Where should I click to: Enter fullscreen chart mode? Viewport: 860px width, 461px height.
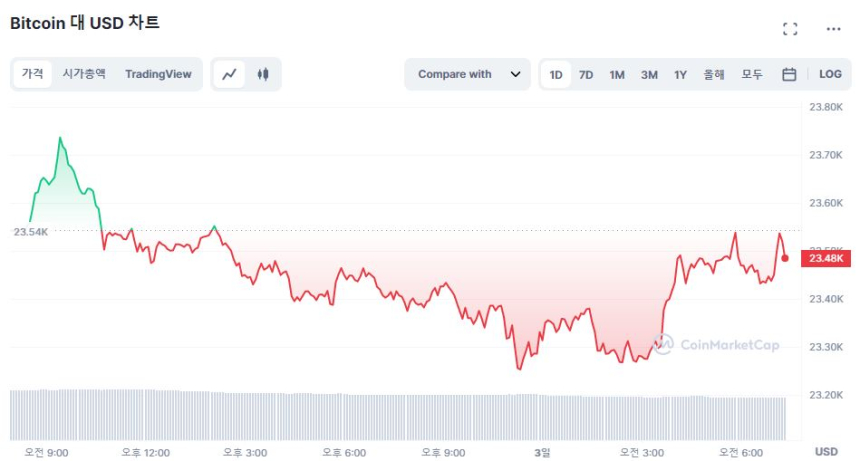(x=790, y=29)
